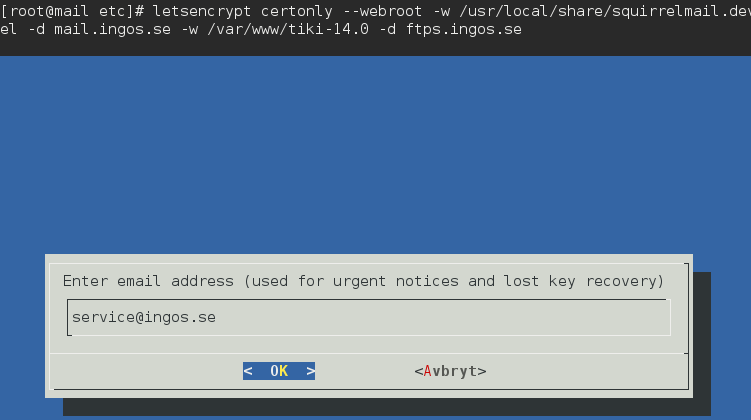This screenshot has width=751, height=420.
Task: Click the --webroot option text
Action: coord(385,10)
